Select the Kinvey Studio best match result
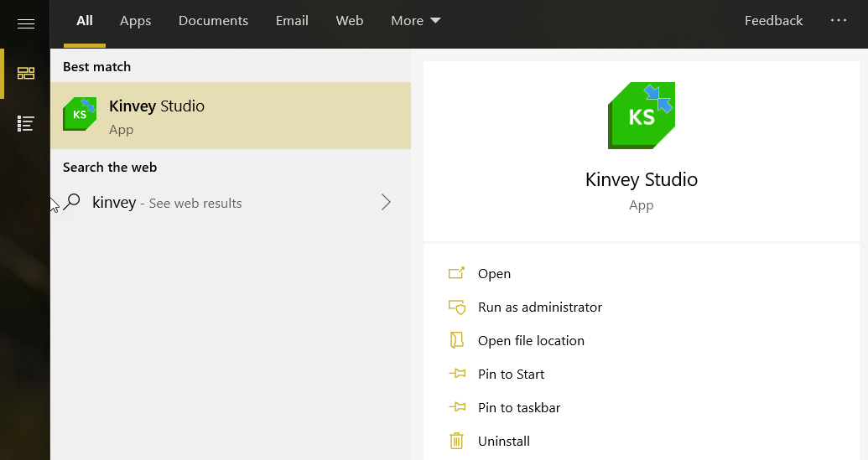The width and height of the screenshot is (868, 460). [x=231, y=116]
